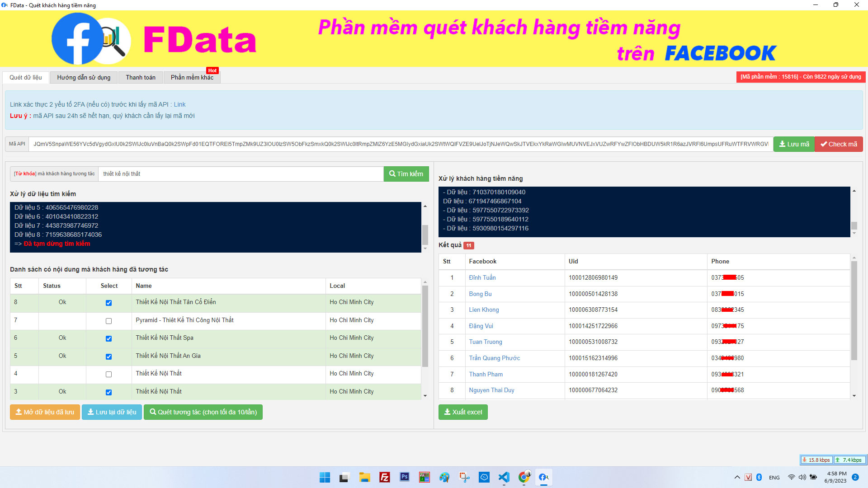Open File Explorer from taskbar
The height and width of the screenshot is (488, 868).
click(364, 477)
